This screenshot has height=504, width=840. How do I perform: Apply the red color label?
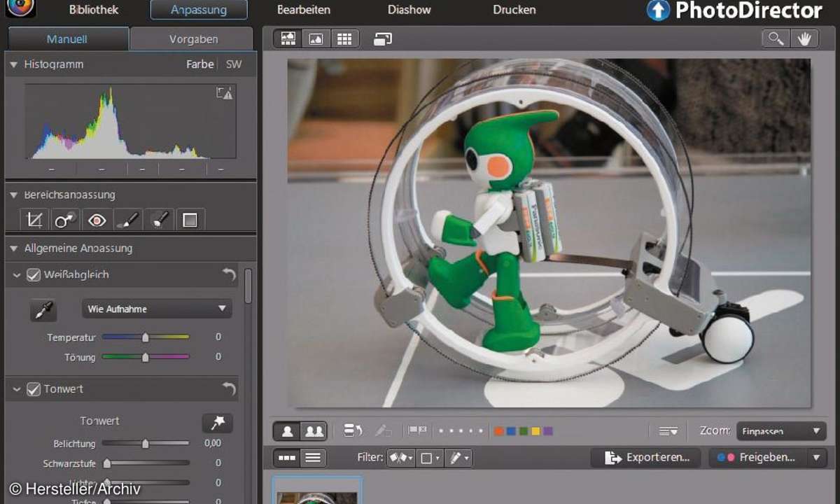click(x=499, y=431)
